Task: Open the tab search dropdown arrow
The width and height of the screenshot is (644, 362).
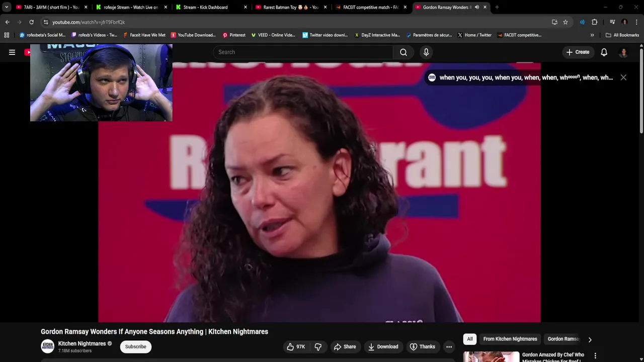Action: [7, 7]
